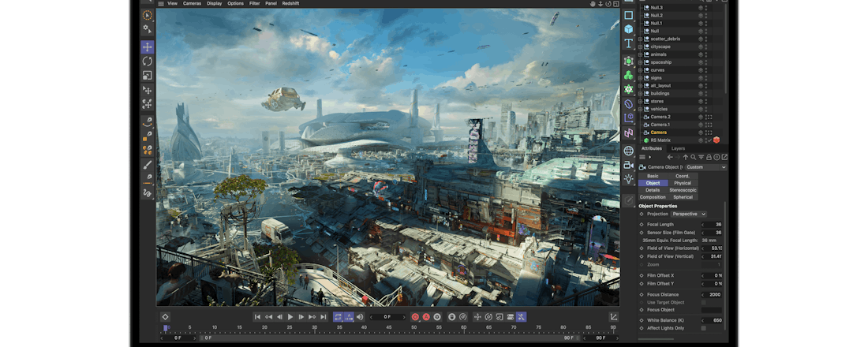Screen dimensions: 868x347
Task: Open the cube primitive object icon
Action: point(628,28)
